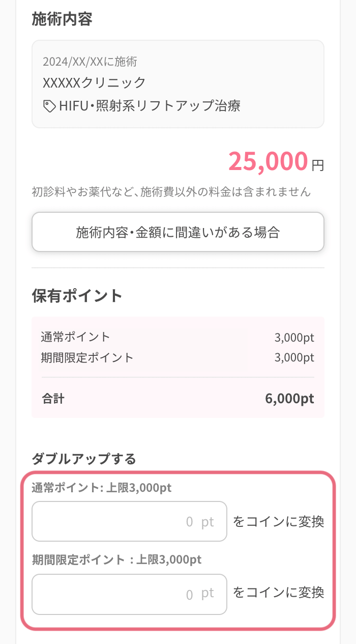Select the XXXXXクリニック clinic name
This screenshot has width=356, height=644.
pos(95,82)
